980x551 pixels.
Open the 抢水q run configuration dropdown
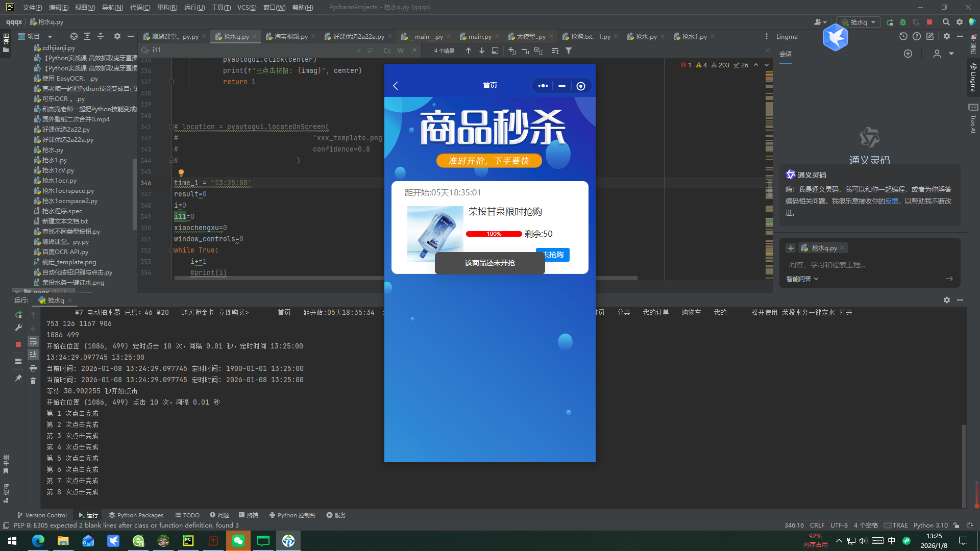[x=859, y=22]
